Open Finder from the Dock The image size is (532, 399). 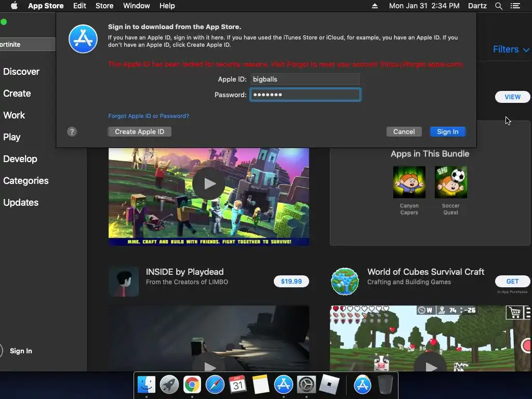pos(147,385)
